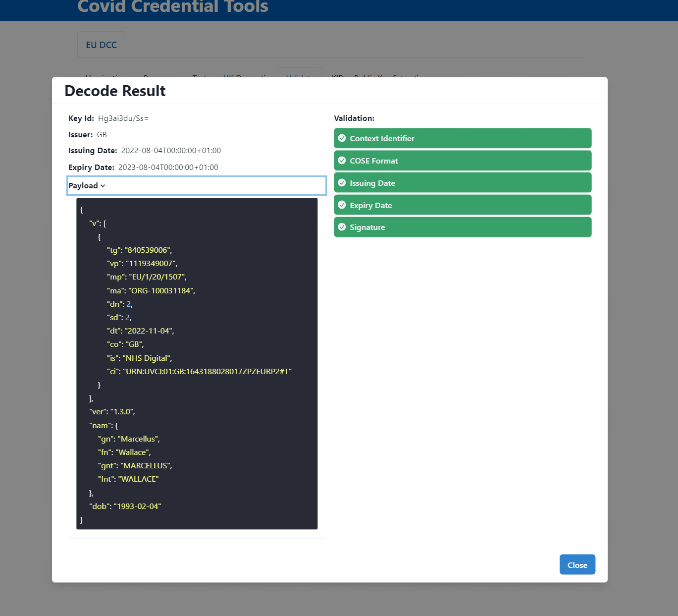Click the "ci" URN:UVCI certificate identifier line
Image resolution: width=678 pixels, height=616 pixels.
[x=199, y=372]
